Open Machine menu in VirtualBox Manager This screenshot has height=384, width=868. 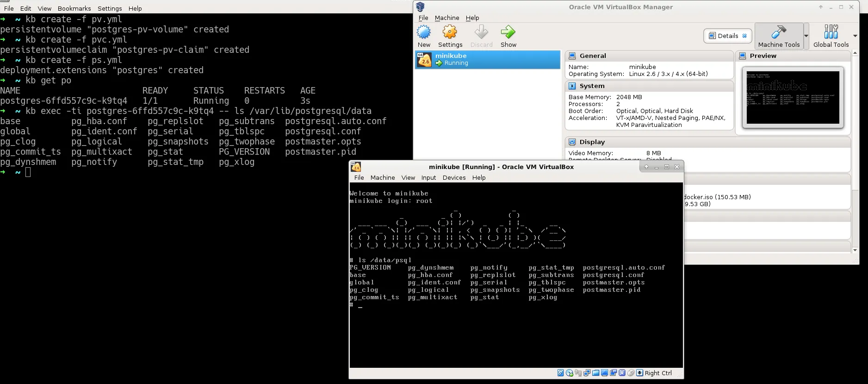(x=447, y=18)
